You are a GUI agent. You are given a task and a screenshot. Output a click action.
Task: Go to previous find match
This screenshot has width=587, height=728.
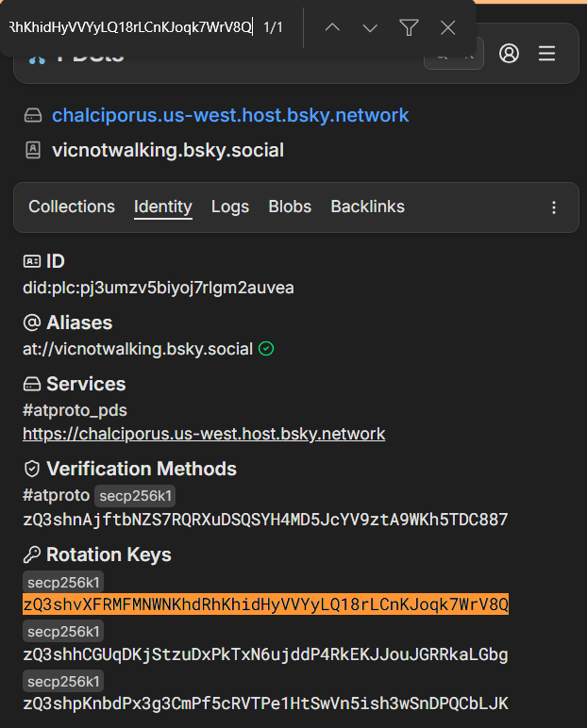coord(332,27)
